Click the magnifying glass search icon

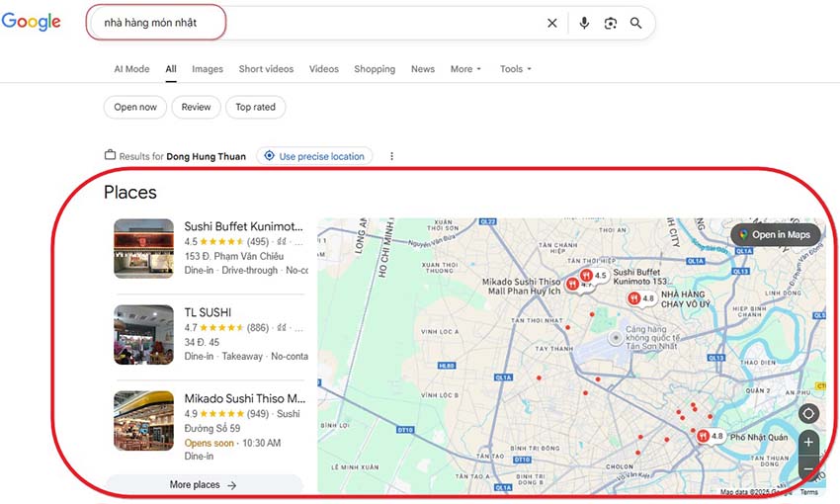(635, 23)
